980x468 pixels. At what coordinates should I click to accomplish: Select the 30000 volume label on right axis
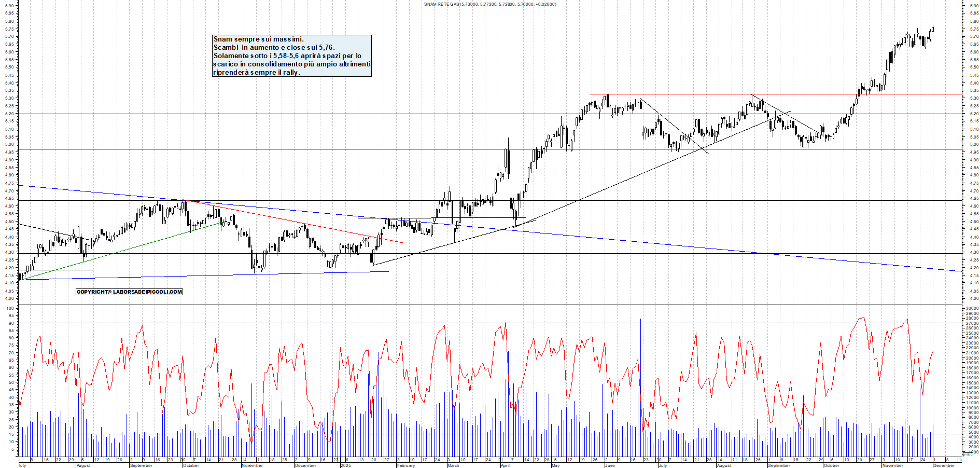point(972,308)
